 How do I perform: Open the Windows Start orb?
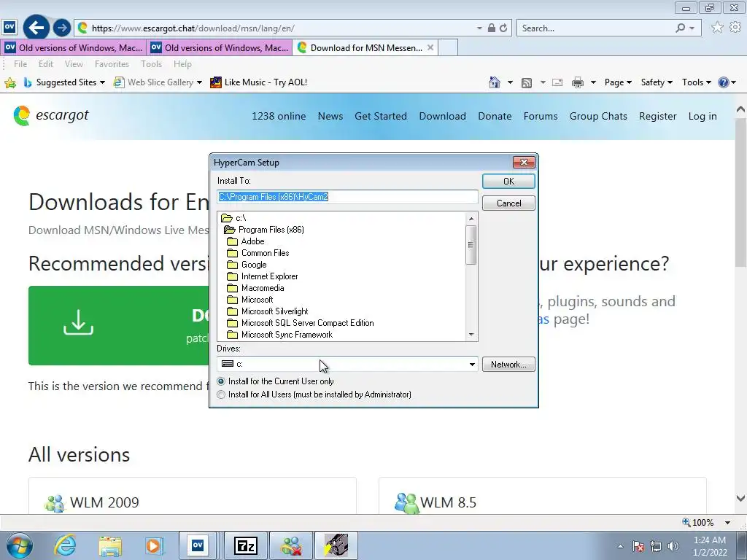point(20,545)
